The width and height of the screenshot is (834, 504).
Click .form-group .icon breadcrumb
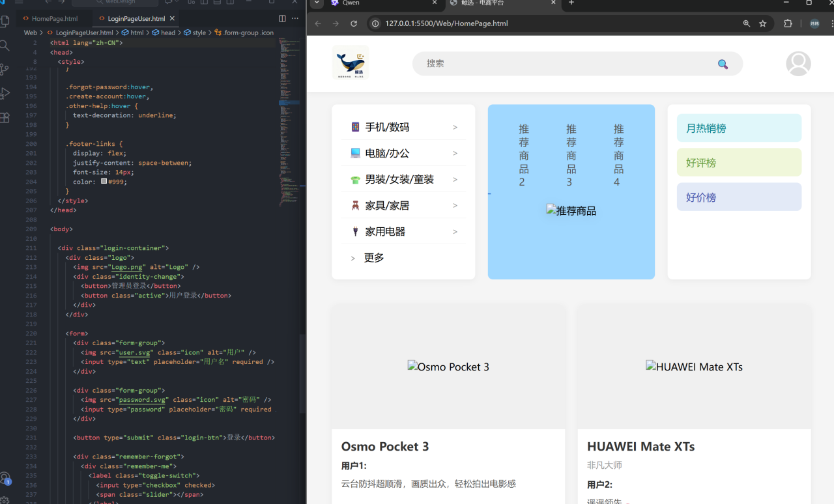point(244,33)
